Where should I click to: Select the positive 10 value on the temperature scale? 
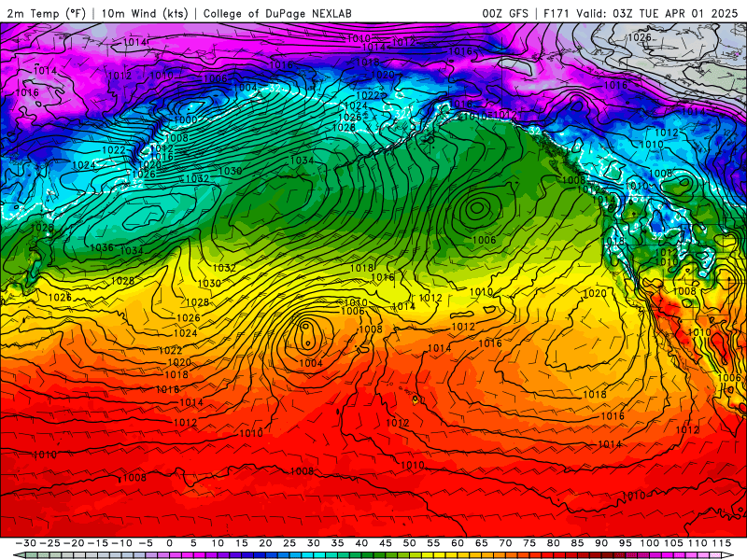[218, 543]
